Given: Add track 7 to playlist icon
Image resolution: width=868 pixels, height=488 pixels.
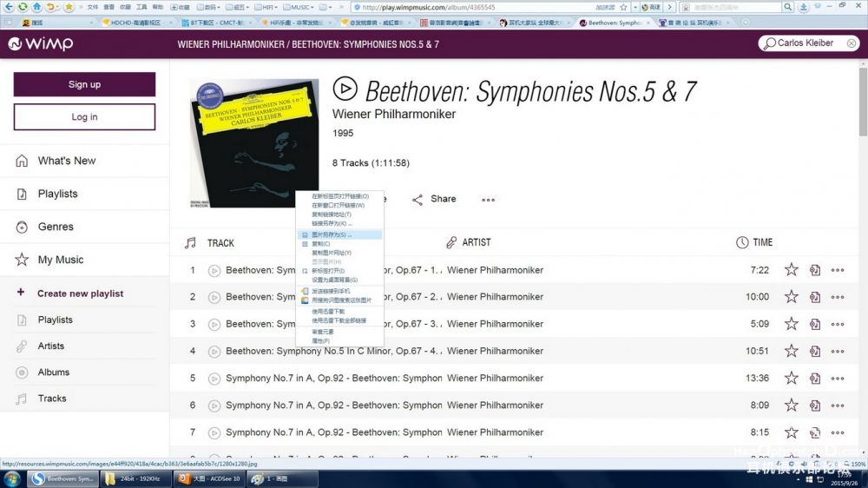Looking at the screenshot, I should tap(815, 432).
